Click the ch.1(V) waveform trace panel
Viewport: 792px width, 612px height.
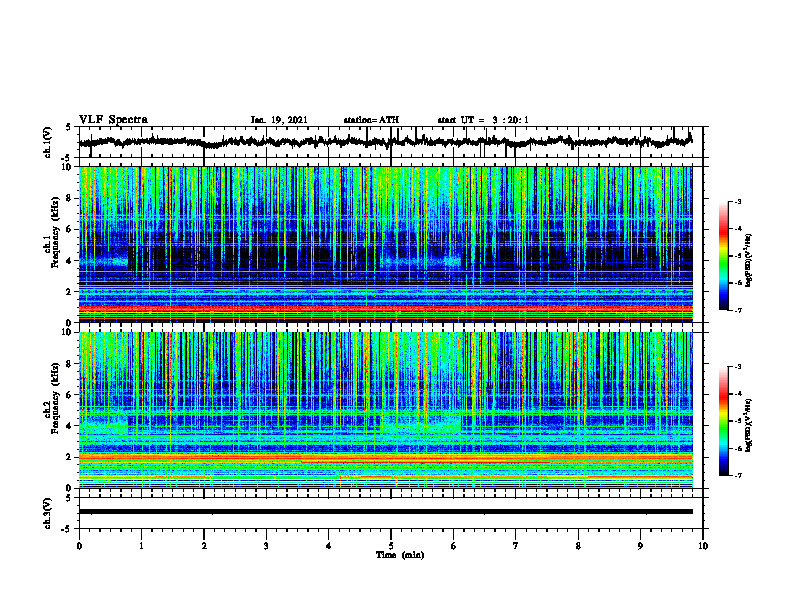click(391, 142)
